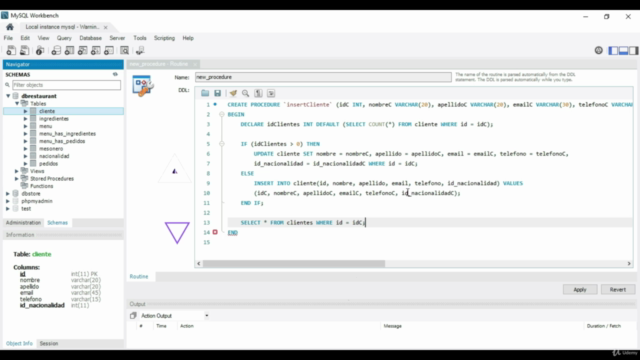Refresh the SCHEMAS list icon
The height and width of the screenshot is (360, 640).
(x=115, y=74)
